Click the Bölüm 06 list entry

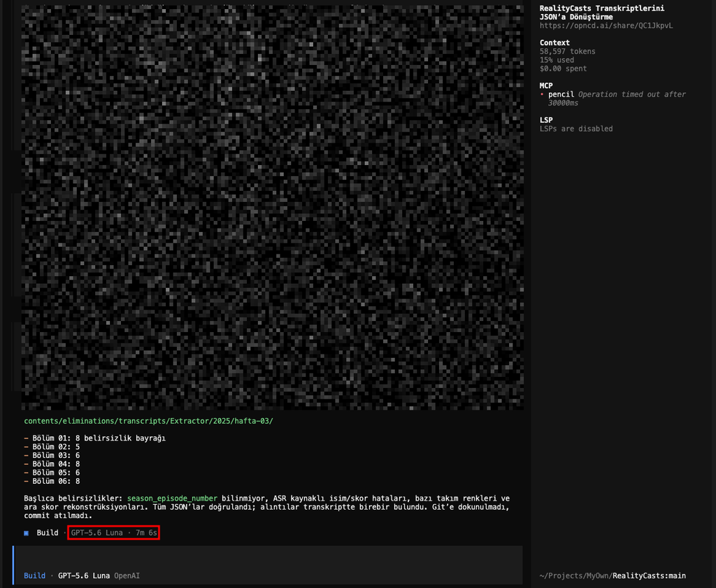(x=52, y=481)
